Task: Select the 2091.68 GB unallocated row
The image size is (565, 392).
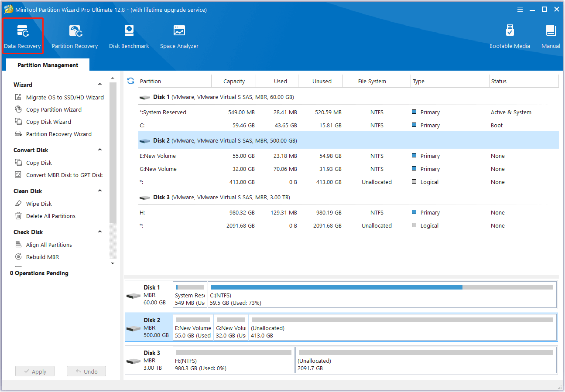Action: click(348, 225)
